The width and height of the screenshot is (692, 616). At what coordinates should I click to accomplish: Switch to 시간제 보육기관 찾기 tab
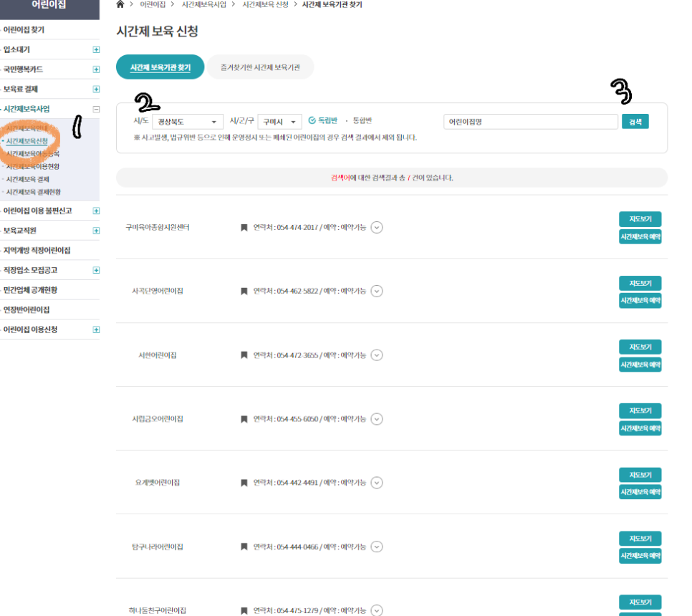coord(160,67)
